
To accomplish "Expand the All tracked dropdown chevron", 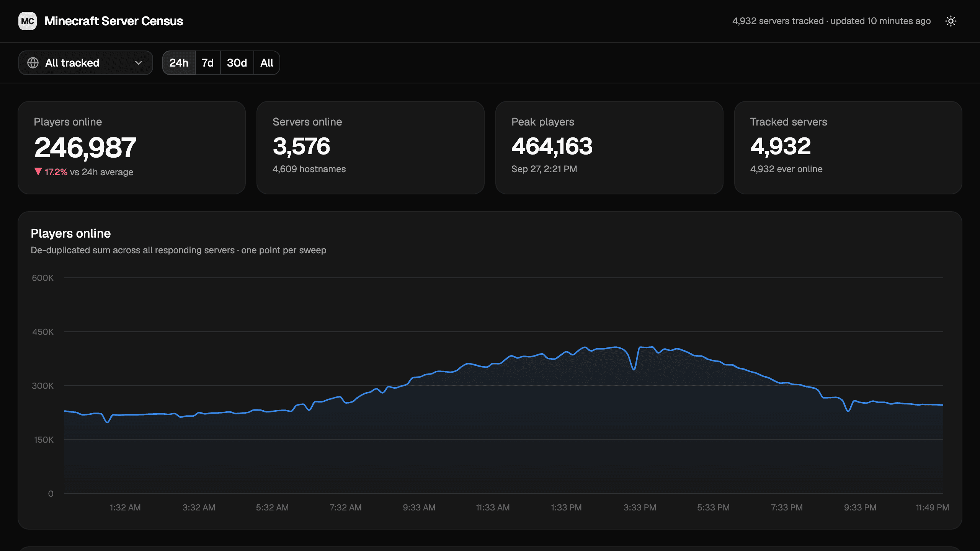I will click(x=139, y=63).
